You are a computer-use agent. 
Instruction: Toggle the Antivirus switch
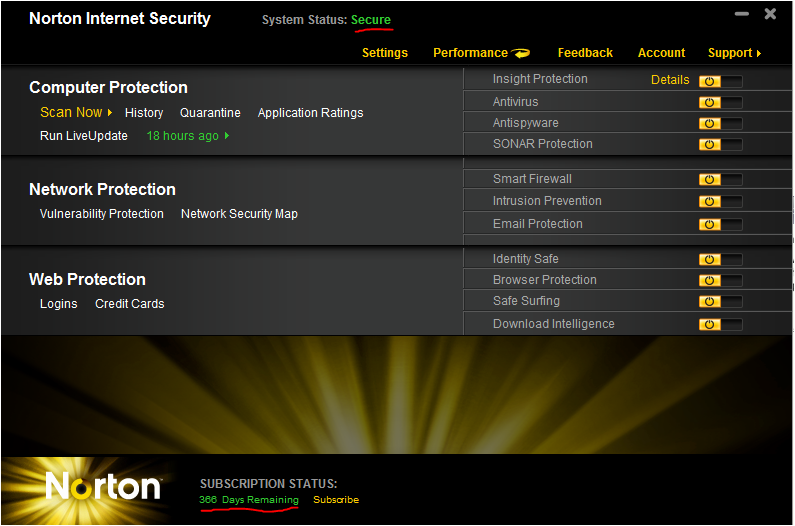point(720,102)
